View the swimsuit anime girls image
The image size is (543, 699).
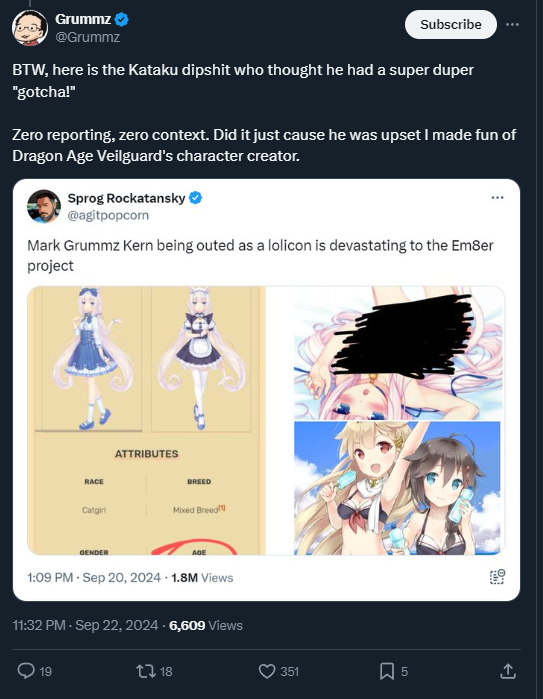coord(398,488)
